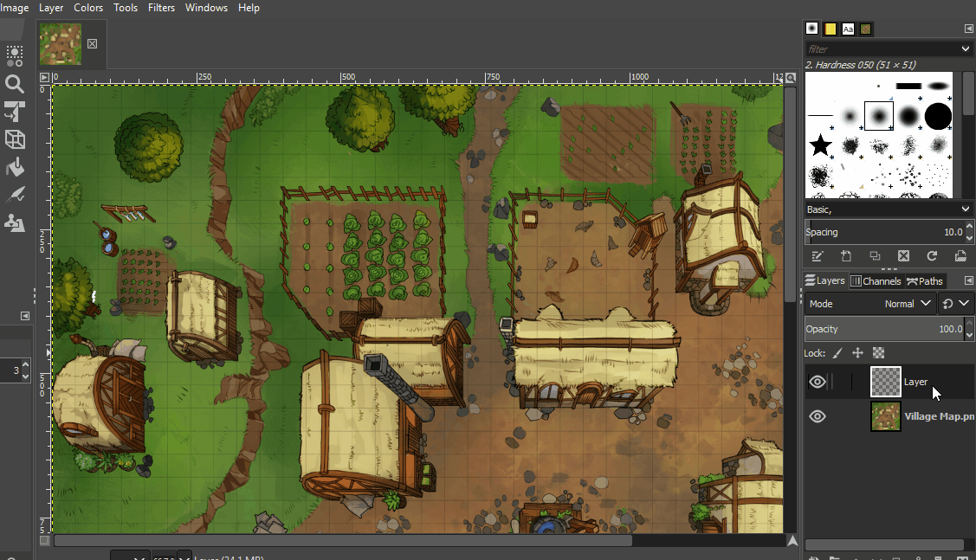Open the Filters menu

(x=161, y=8)
